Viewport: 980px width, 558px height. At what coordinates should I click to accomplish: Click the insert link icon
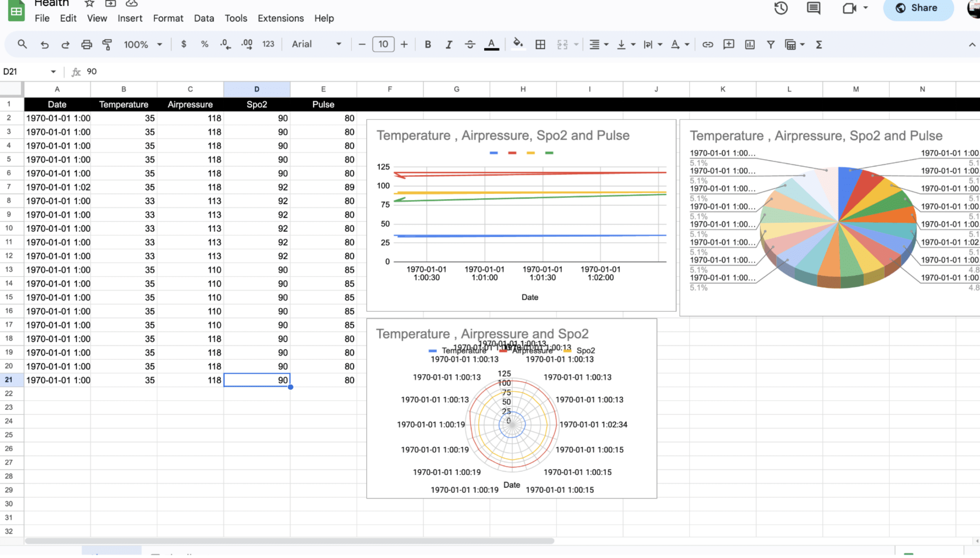pos(707,44)
